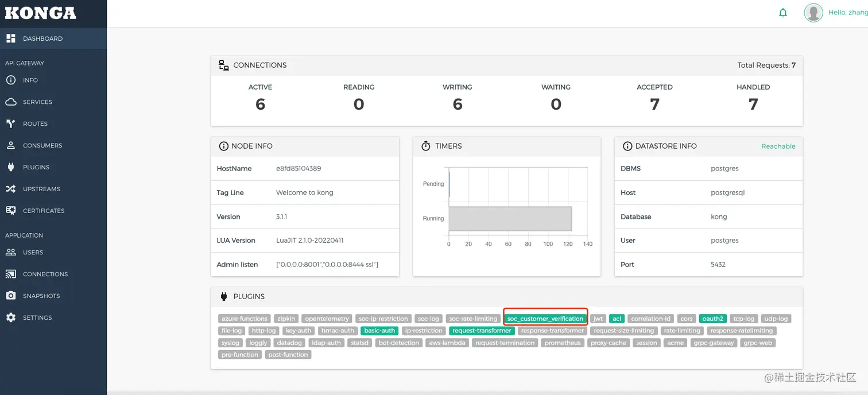Click the cors plugin tag

(687, 319)
